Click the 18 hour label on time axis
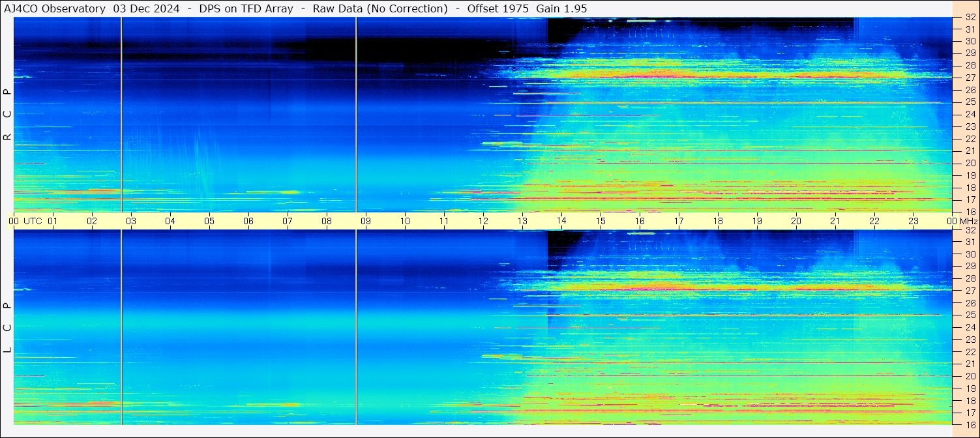 [718, 221]
